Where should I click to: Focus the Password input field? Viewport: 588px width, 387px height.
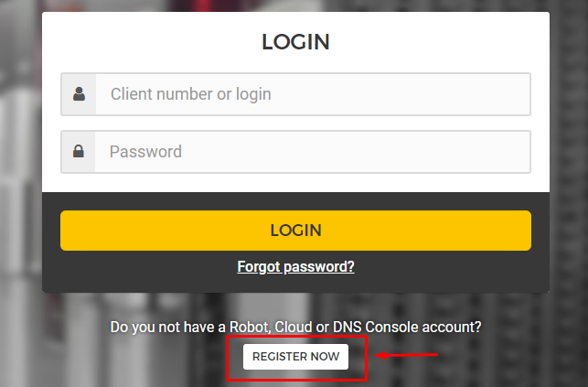313,152
